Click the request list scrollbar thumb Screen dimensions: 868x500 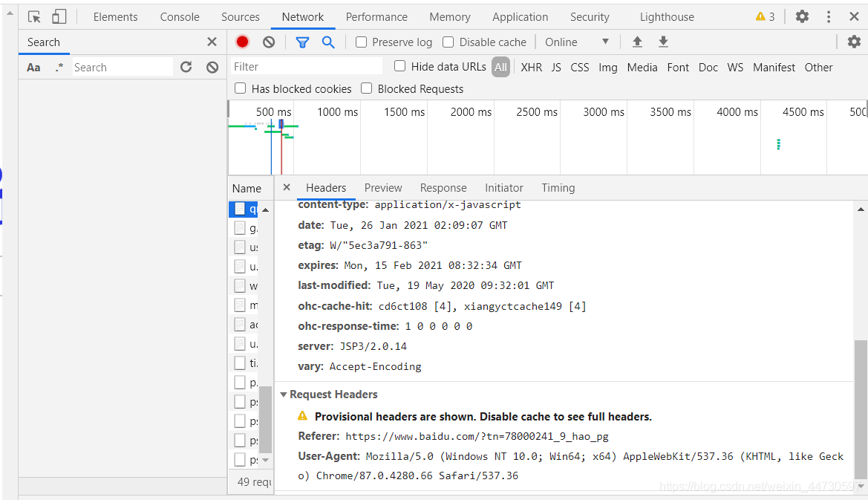click(x=265, y=420)
